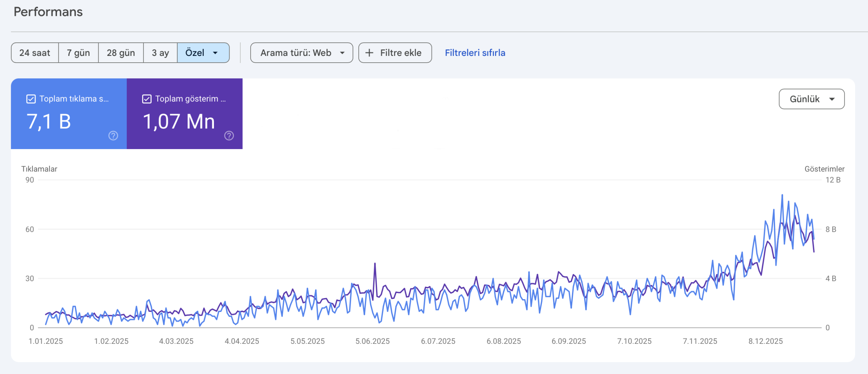The image size is (868, 374).
Task: Click help icon on Toplam gösterim card
Action: click(x=229, y=136)
